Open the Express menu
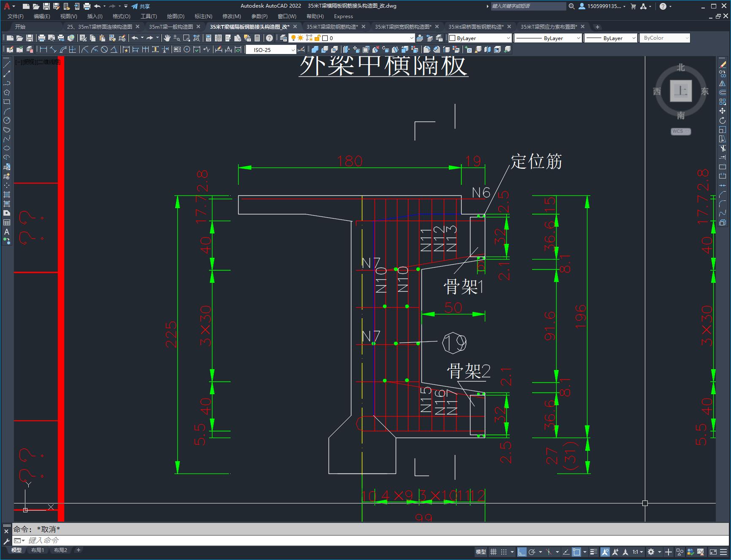This screenshot has width=731, height=560. click(343, 16)
